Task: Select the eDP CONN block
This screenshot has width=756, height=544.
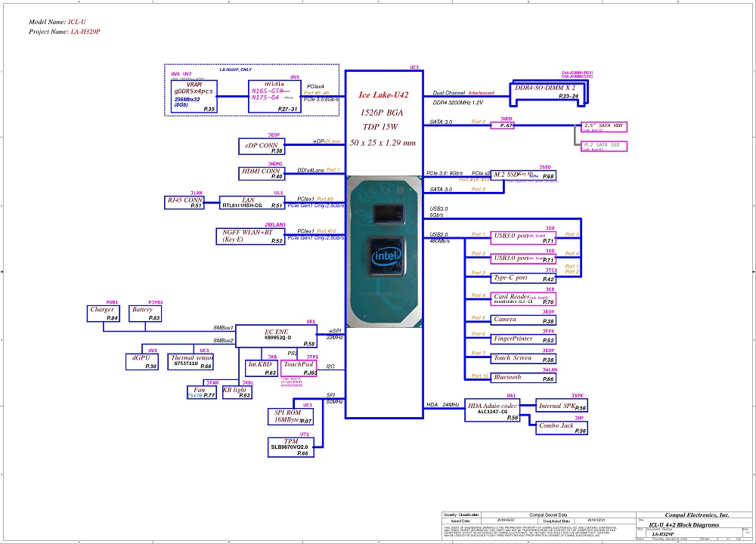Action: [x=261, y=147]
